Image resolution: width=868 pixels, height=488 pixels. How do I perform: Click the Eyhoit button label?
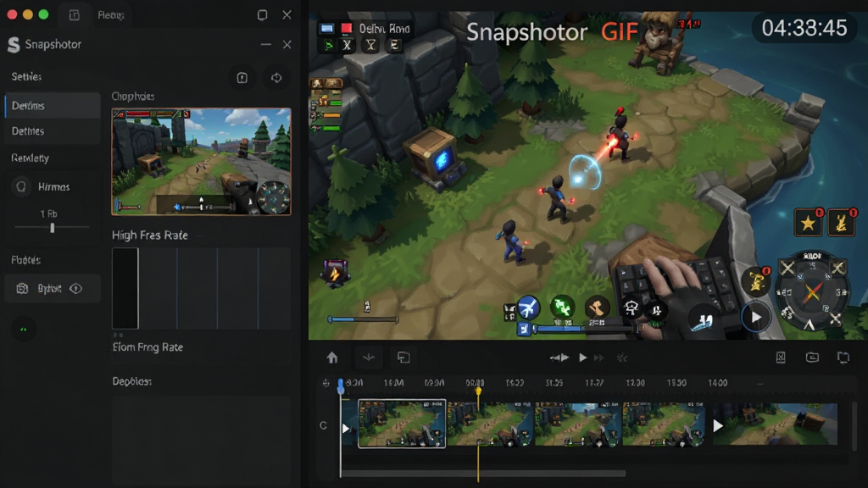point(49,288)
